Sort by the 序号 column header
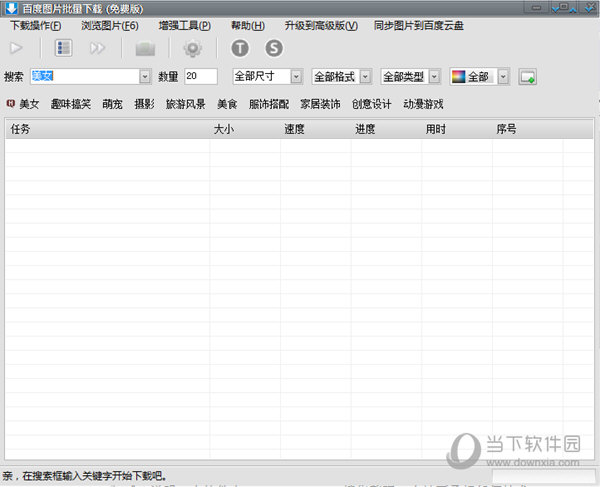This screenshot has width=600, height=487. 528,129
